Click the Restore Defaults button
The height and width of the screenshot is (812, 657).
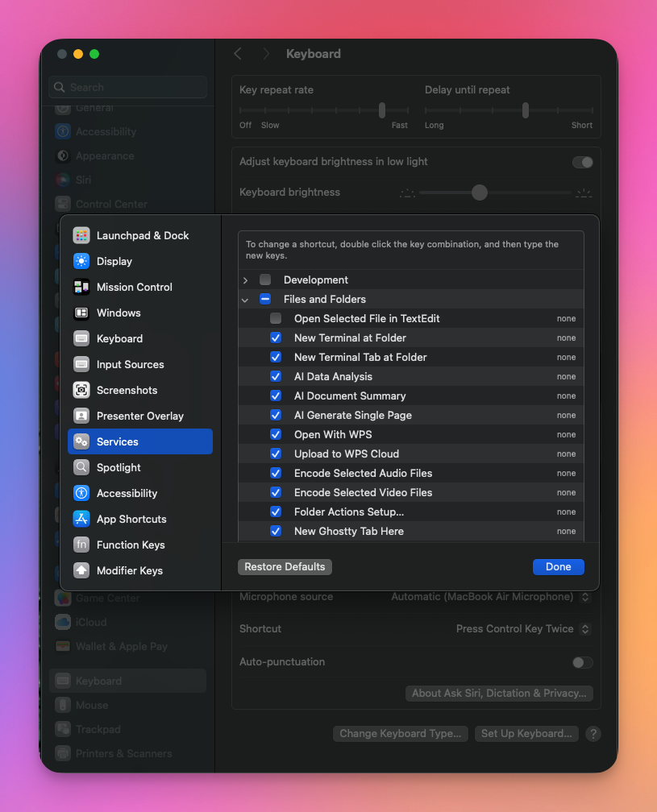point(285,566)
